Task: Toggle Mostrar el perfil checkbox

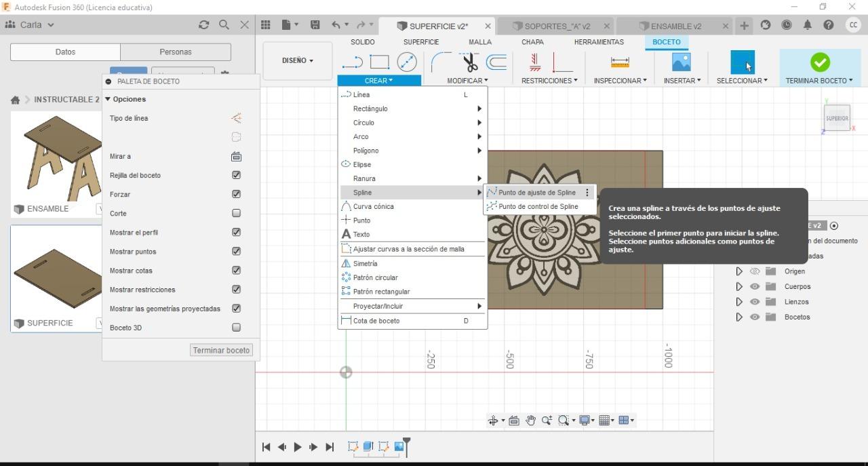Action: point(236,232)
